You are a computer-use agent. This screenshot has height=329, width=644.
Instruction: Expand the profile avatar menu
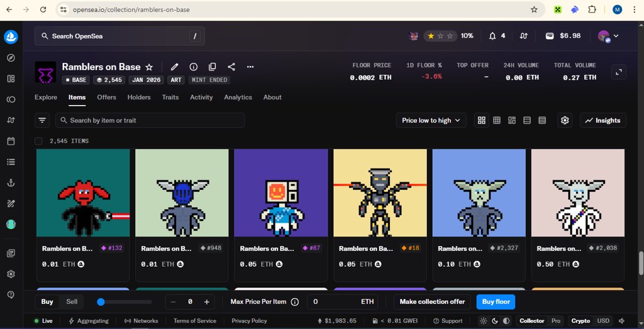click(608, 36)
